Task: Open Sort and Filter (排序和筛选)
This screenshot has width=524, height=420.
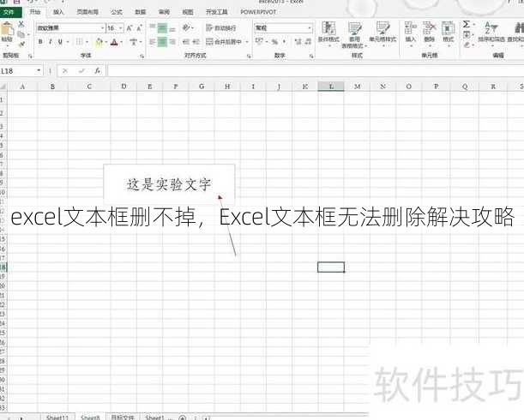Action: (x=491, y=33)
